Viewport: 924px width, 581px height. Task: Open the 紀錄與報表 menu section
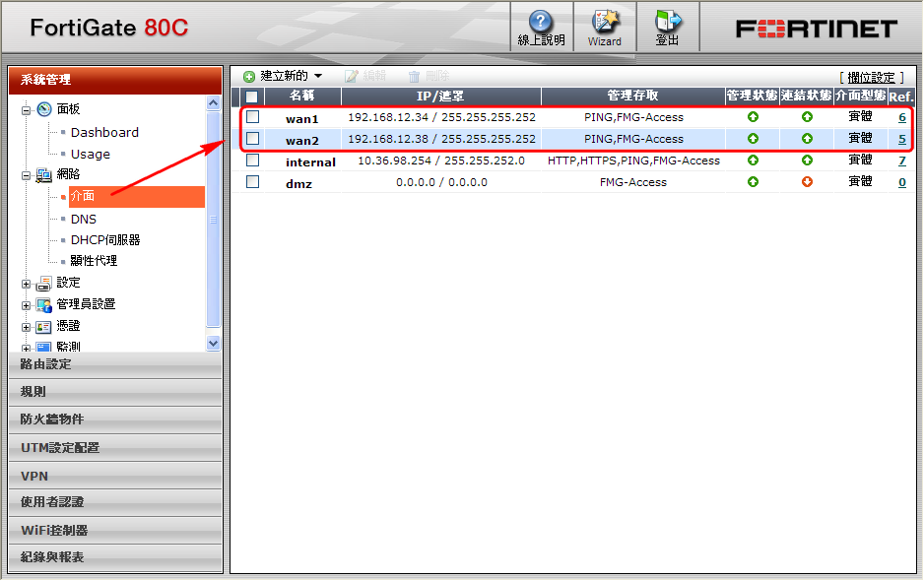pos(115,557)
